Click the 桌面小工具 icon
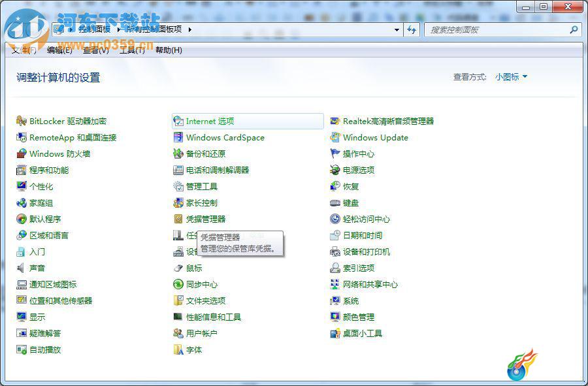 (335, 333)
